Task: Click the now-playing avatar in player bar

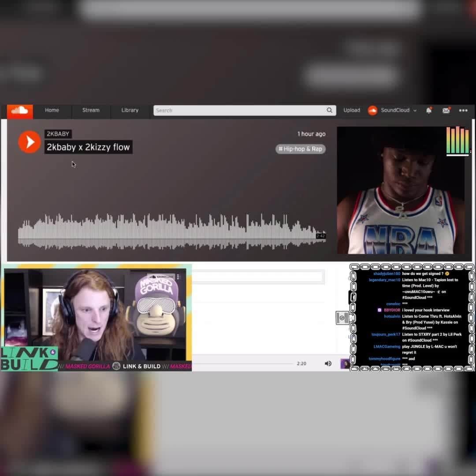Action: click(x=345, y=363)
